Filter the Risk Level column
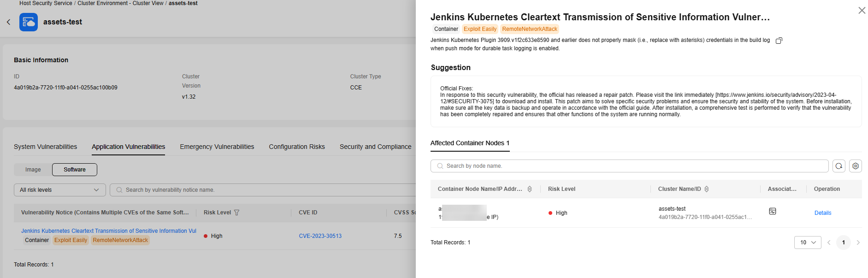The height and width of the screenshot is (278, 868). pyautogui.click(x=237, y=213)
